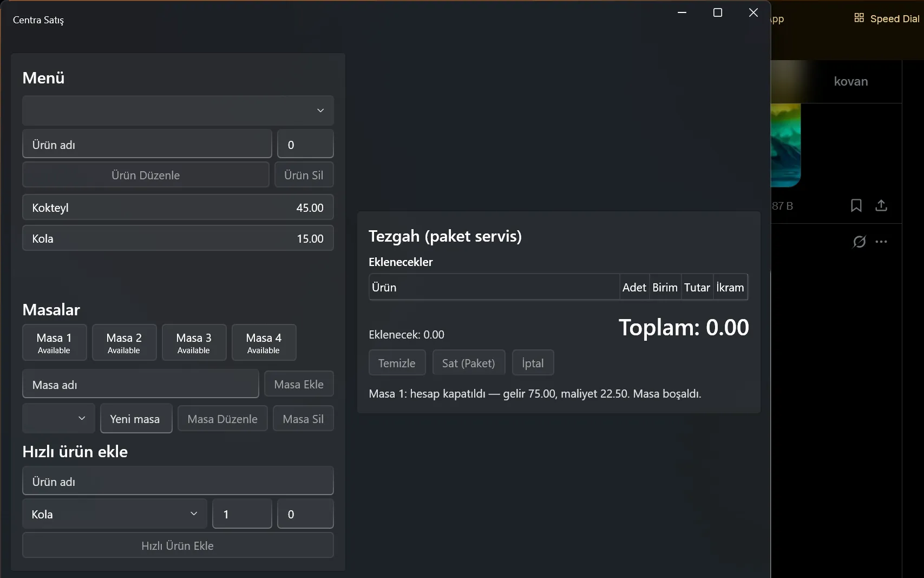Open the three-dots more menu in background window
Viewport: 924px width, 578px height.
tap(881, 242)
